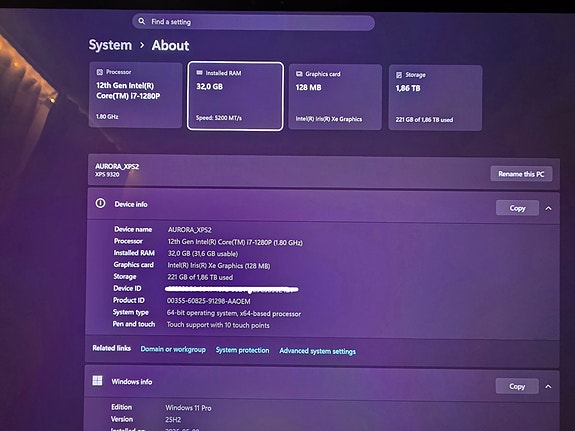The width and height of the screenshot is (575, 431).
Task: Go back to System breadcrumb
Action: (x=110, y=45)
